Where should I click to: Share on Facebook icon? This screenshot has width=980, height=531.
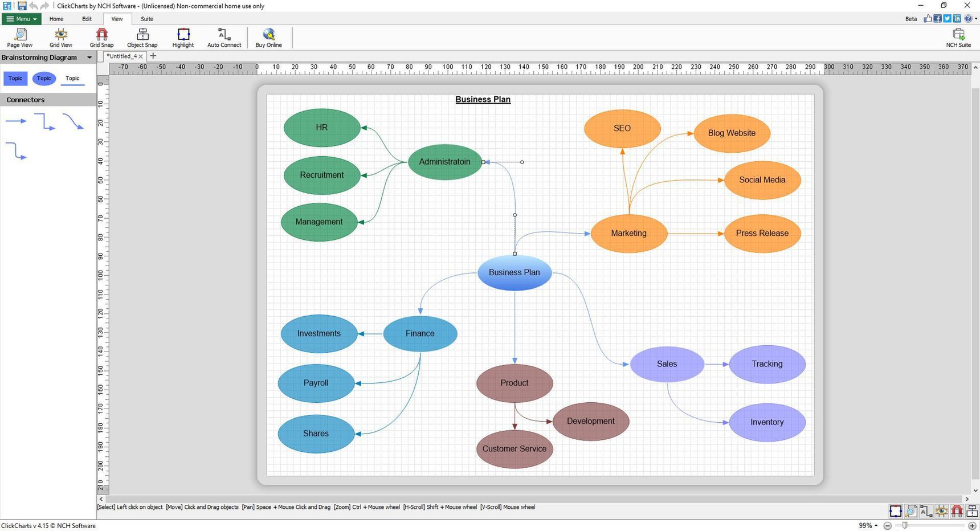(x=937, y=19)
